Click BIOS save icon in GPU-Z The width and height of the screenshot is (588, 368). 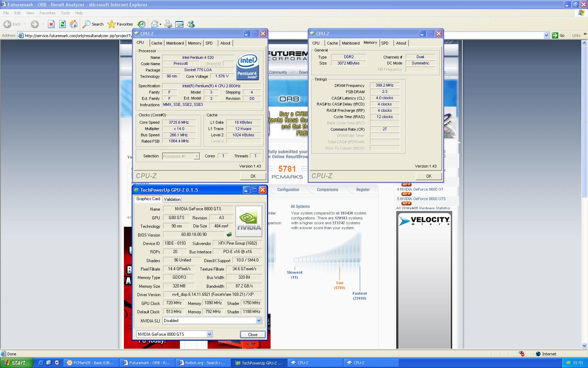pos(229,234)
